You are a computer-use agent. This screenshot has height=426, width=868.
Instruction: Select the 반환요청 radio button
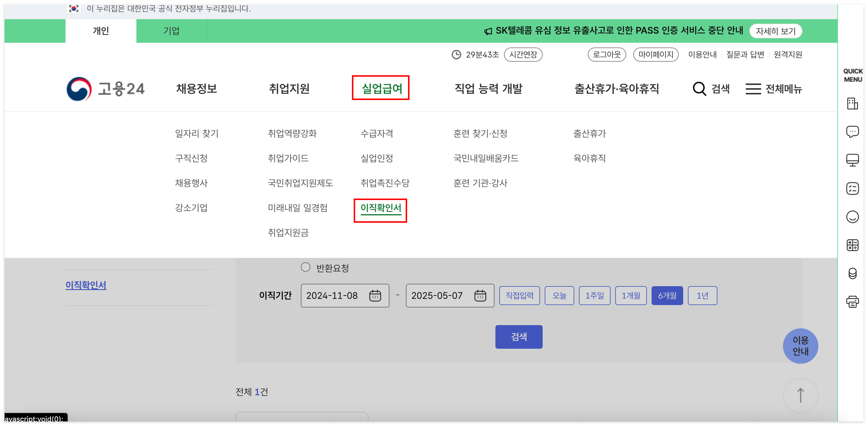point(305,267)
